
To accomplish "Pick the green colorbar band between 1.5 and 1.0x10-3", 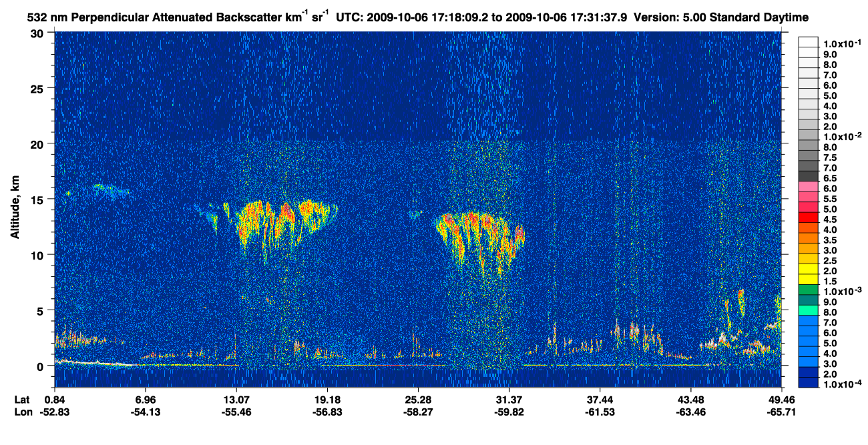I will point(809,290).
